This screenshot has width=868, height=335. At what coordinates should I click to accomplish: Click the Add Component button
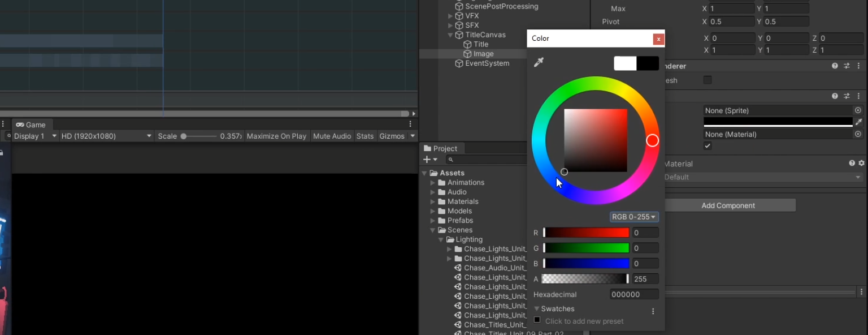click(728, 205)
